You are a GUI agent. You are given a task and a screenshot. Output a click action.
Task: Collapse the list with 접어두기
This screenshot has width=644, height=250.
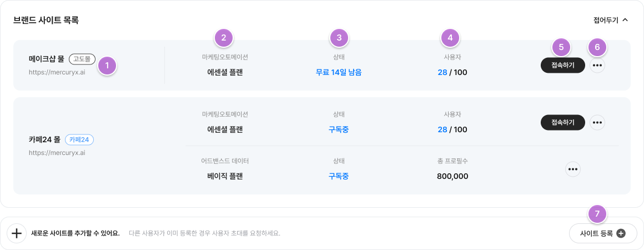(610, 20)
